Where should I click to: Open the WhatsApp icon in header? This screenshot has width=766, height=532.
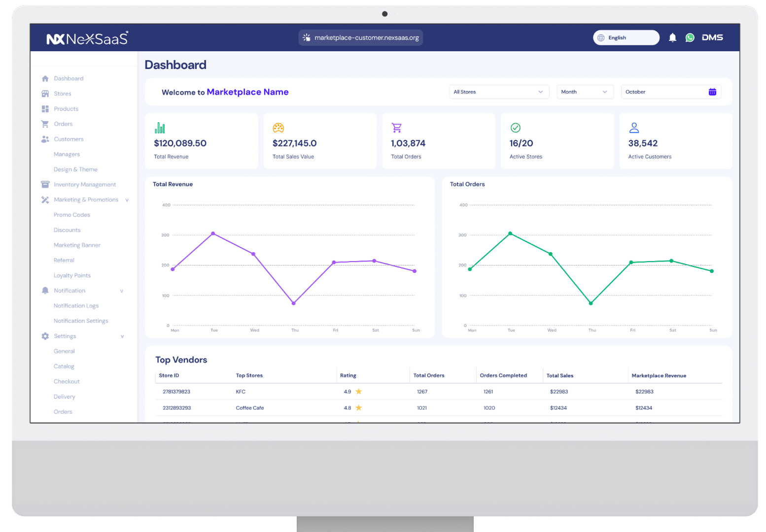click(x=690, y=38)
